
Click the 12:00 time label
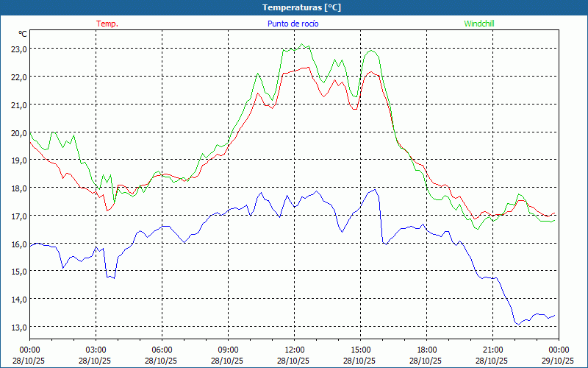(x=294, y=350)
